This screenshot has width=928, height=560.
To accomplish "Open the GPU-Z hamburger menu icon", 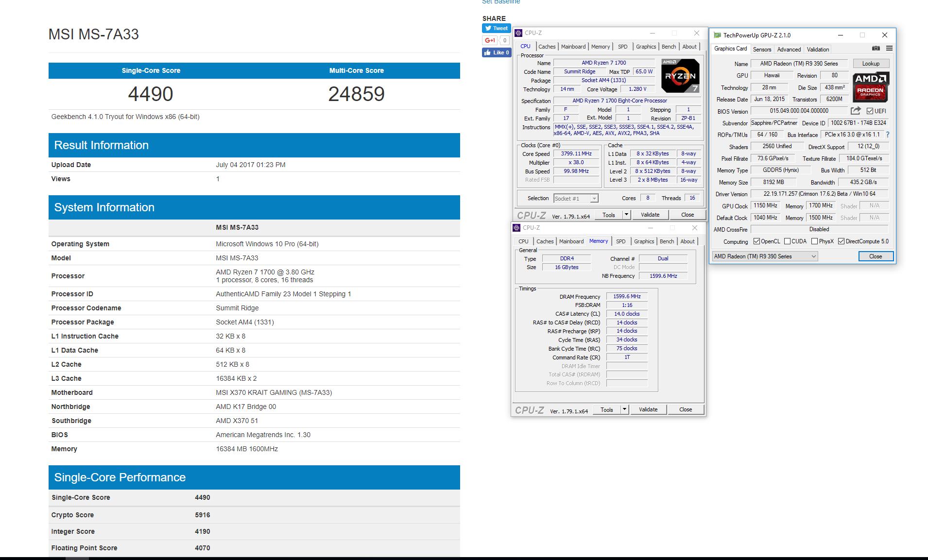I will (889, 49).
